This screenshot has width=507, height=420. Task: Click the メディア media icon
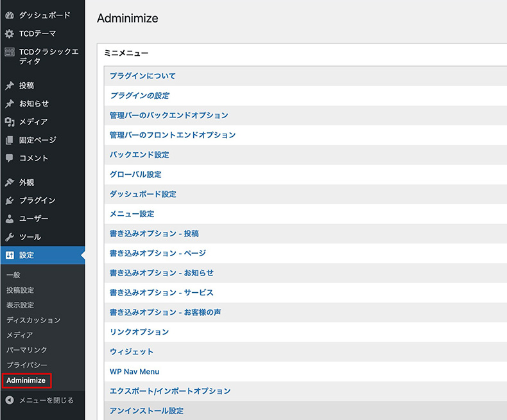click(9, 122)
